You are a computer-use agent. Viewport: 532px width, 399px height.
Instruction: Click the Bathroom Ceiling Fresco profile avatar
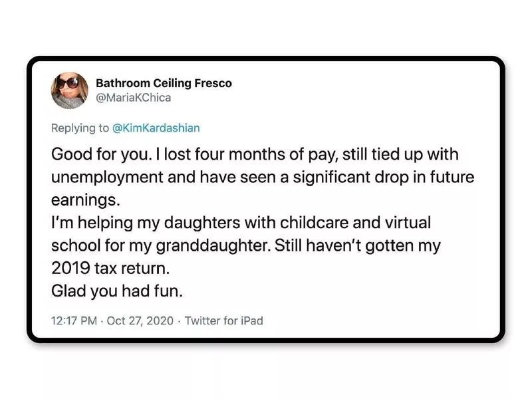[x=68, y=93]
